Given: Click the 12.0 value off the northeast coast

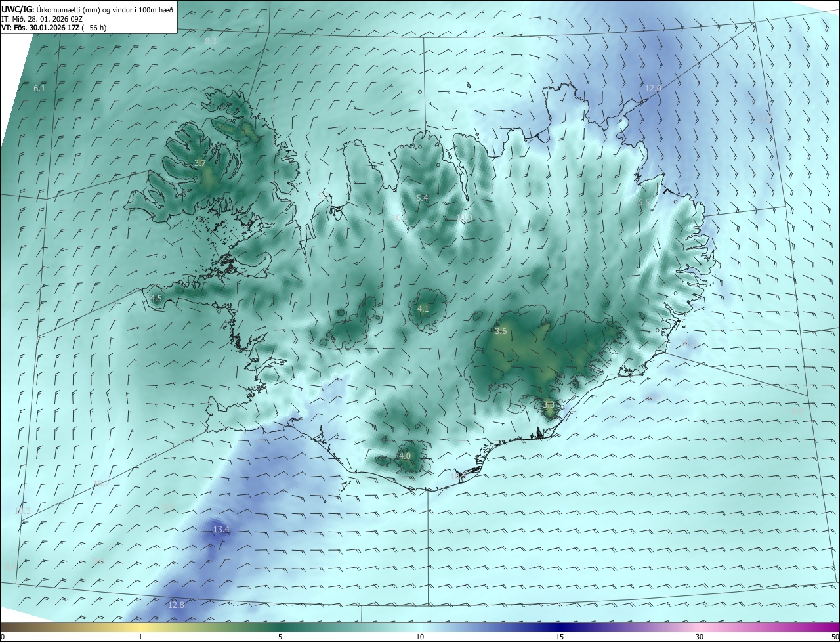Looking at the screenshot, I should (x=653, y=88).
